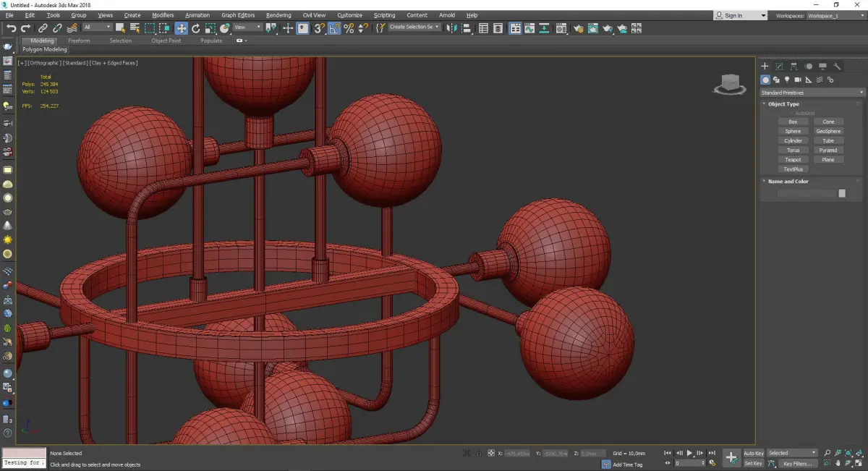868x471 pixels.
Task: Open the Standard Primitives dropdown
Action: pyautogui.click(x=812, y=93)
